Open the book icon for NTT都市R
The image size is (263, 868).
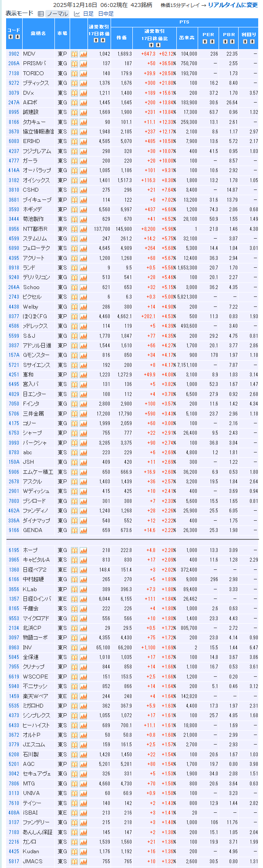(74, 229)
